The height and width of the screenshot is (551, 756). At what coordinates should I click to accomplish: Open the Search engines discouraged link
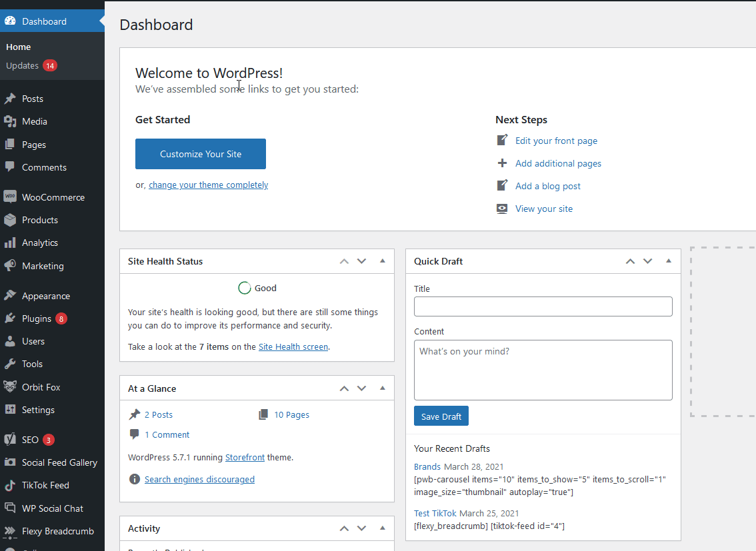pos(199,479)
